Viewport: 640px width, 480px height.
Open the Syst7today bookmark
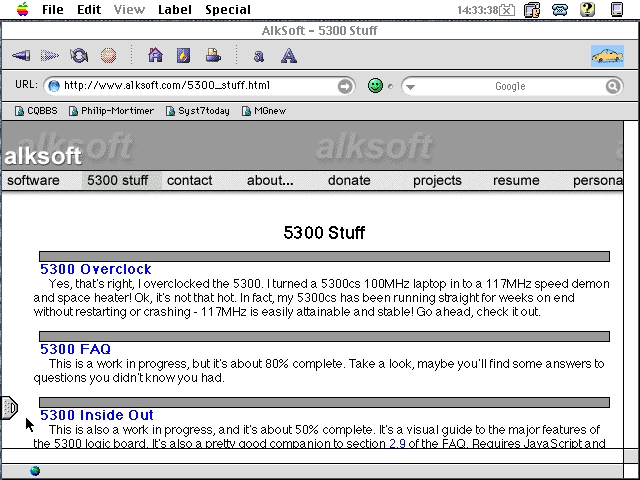[198, 111]
